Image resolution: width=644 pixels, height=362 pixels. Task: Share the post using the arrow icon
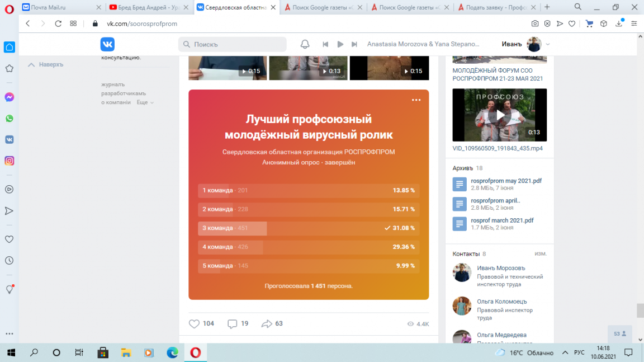point(267,323)
